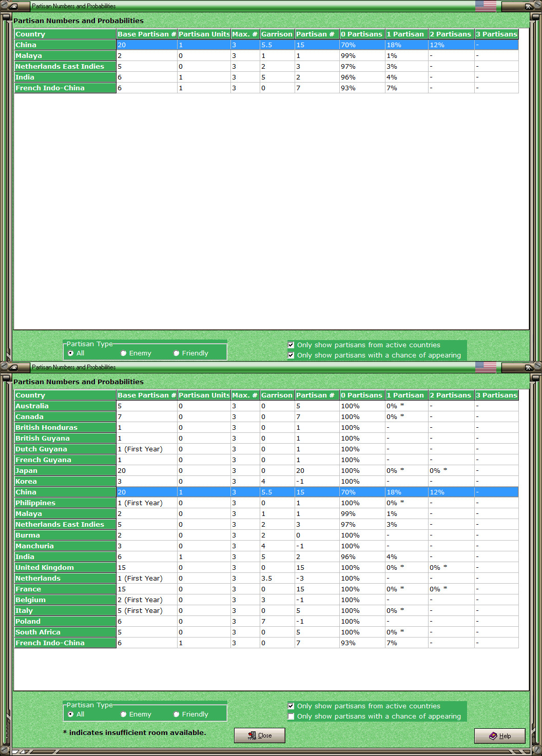542x756 pixels.
Task: Select the Netherlands row in the lower window
Action: [x=266, y=579]
